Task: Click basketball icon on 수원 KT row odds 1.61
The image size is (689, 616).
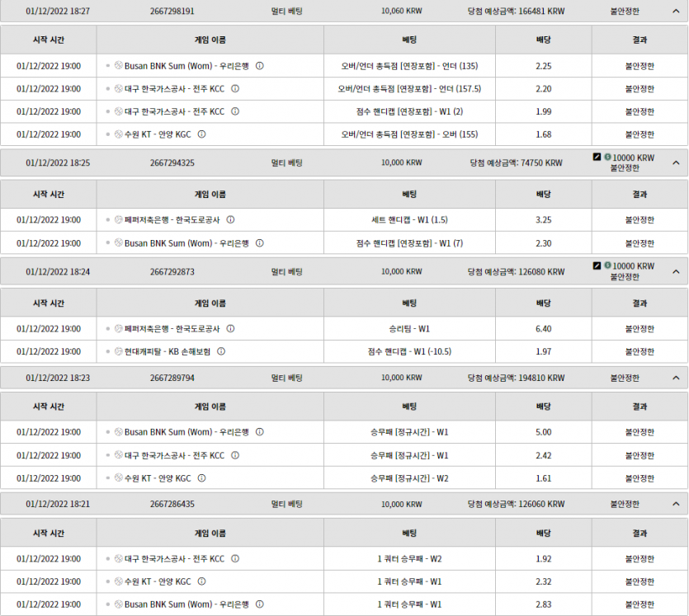Action: click(x=118, y=477)
